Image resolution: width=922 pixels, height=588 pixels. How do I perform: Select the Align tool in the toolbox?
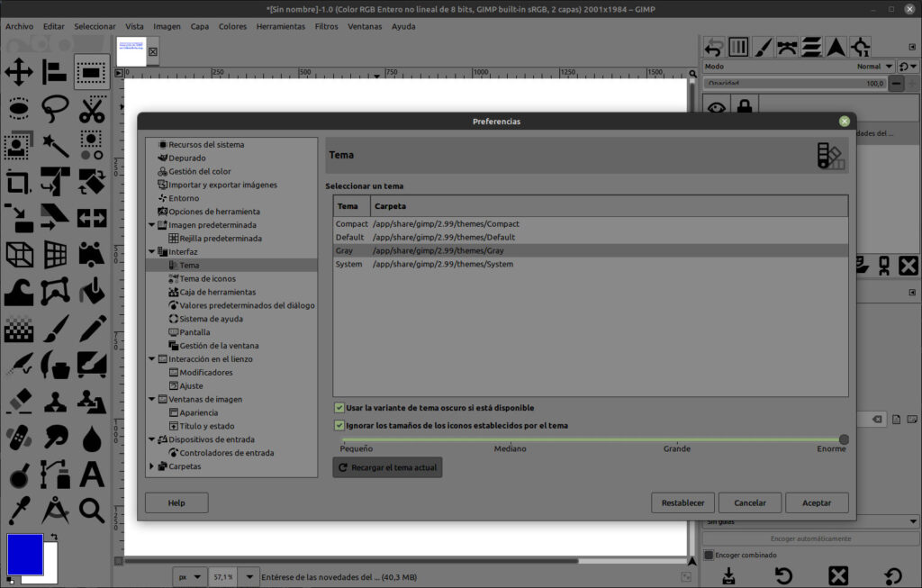point(55,72)
